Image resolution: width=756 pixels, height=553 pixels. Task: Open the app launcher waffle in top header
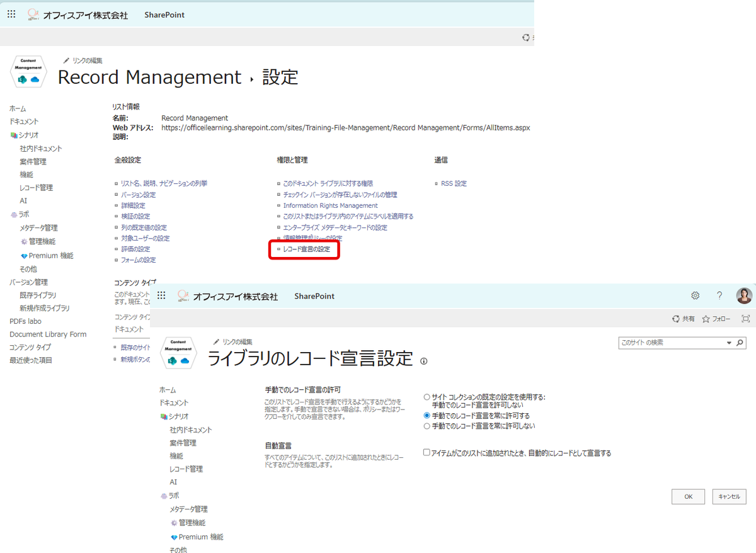(x=11, y=14)
